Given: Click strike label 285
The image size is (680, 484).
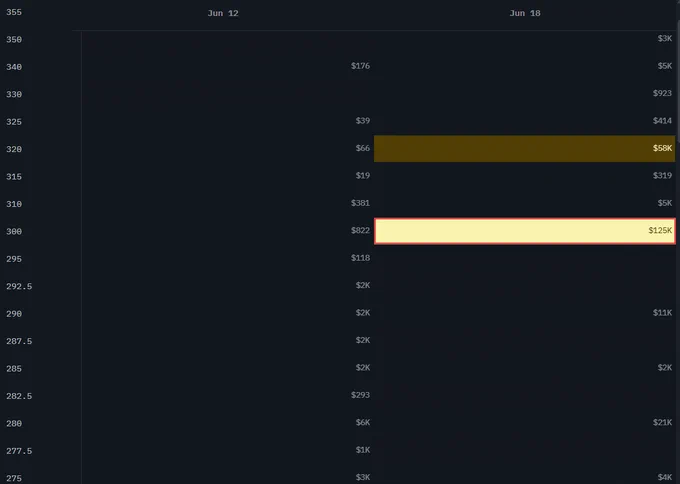Looking at the screenshot, I should (x=14, y=369).
